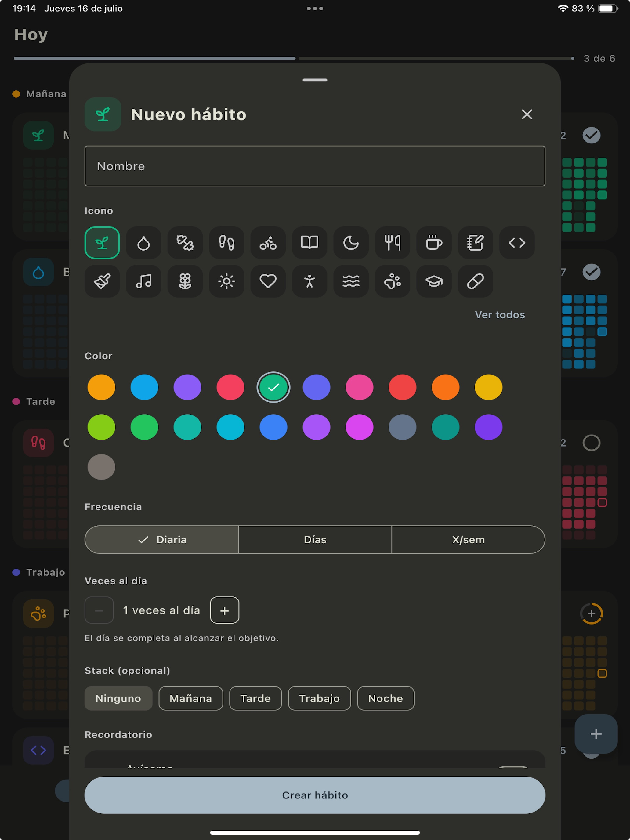Pick the crescent moon icon
The width and height of the screenshot is (630, 840).
[351, 243]
